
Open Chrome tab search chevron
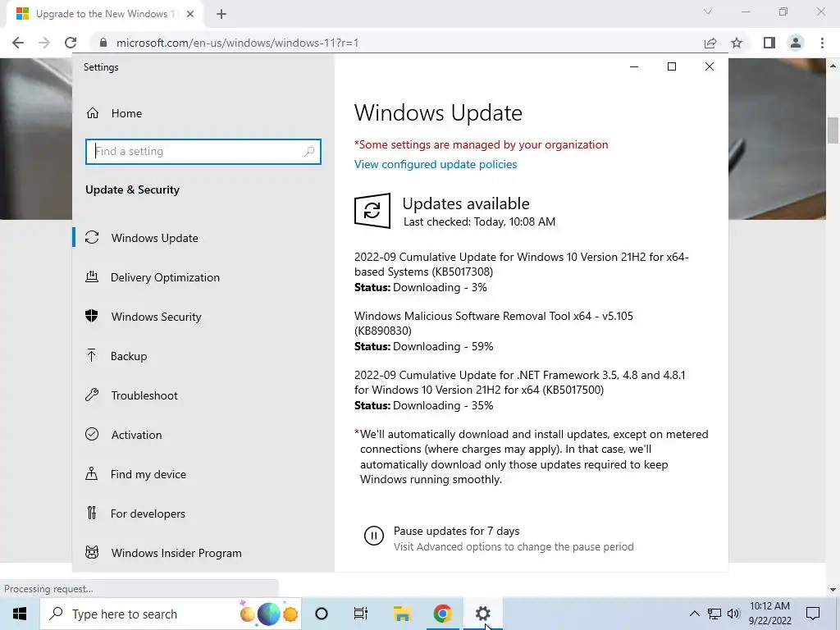click(708, 11)
